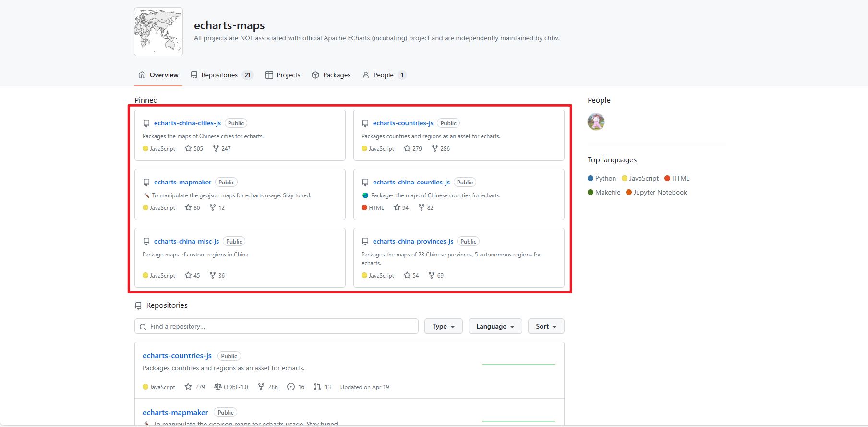Click the star icon of pinned echarts-china-cities-js
Screen dimensions: 868x427
(x=188, y=148)
